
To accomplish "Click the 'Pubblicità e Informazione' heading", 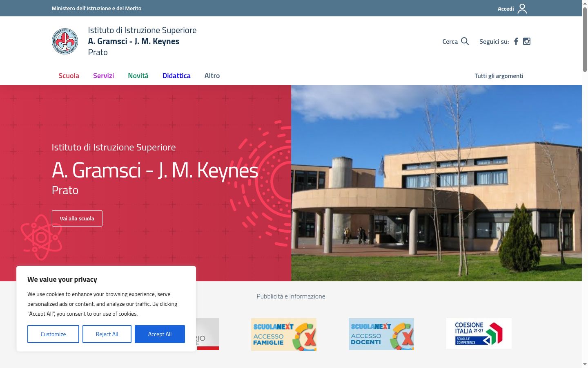I will [291, 296].
